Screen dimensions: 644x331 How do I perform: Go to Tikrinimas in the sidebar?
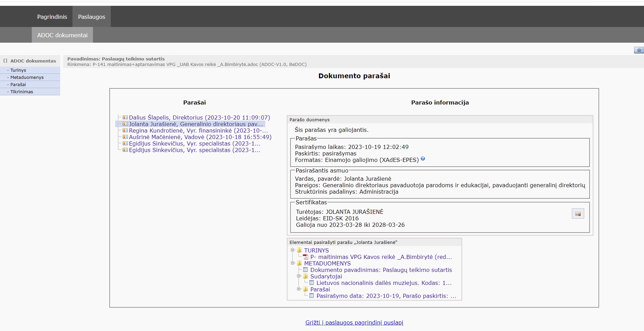22,92
